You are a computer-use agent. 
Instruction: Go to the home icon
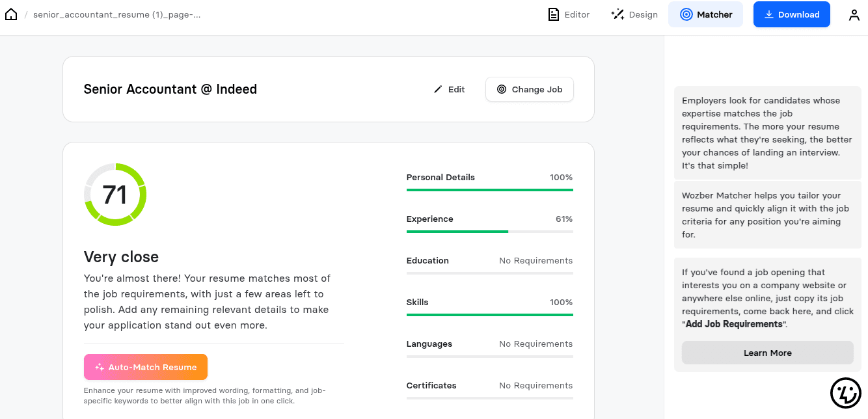coord(11,14)
